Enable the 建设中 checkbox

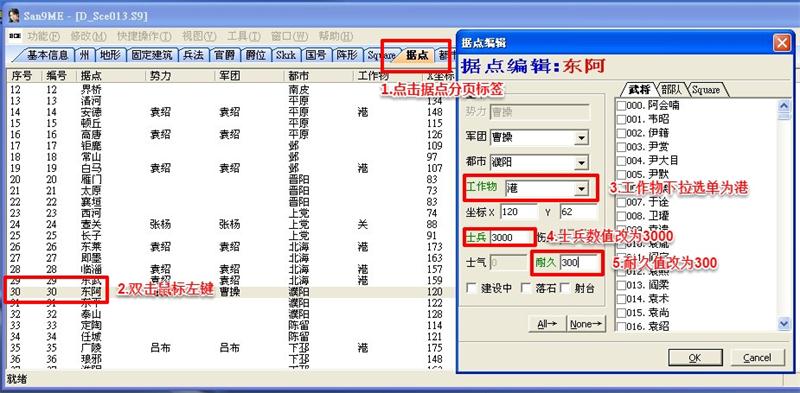(x=472, y=288)
